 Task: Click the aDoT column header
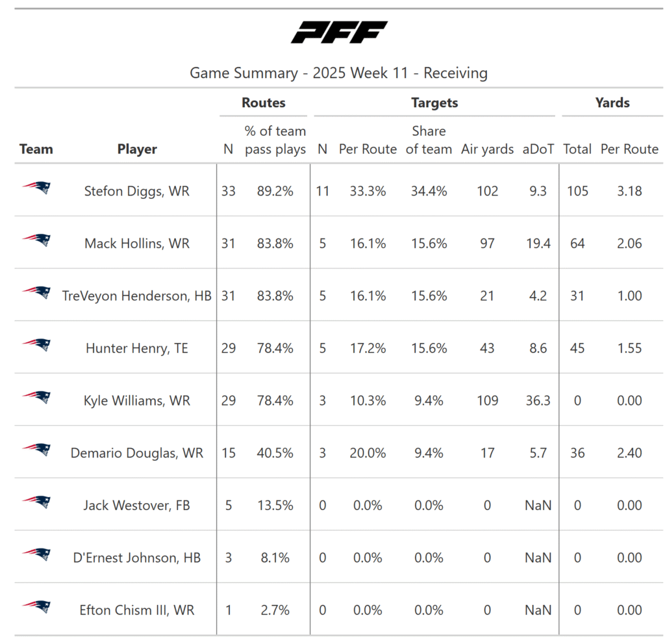(538, 149)
